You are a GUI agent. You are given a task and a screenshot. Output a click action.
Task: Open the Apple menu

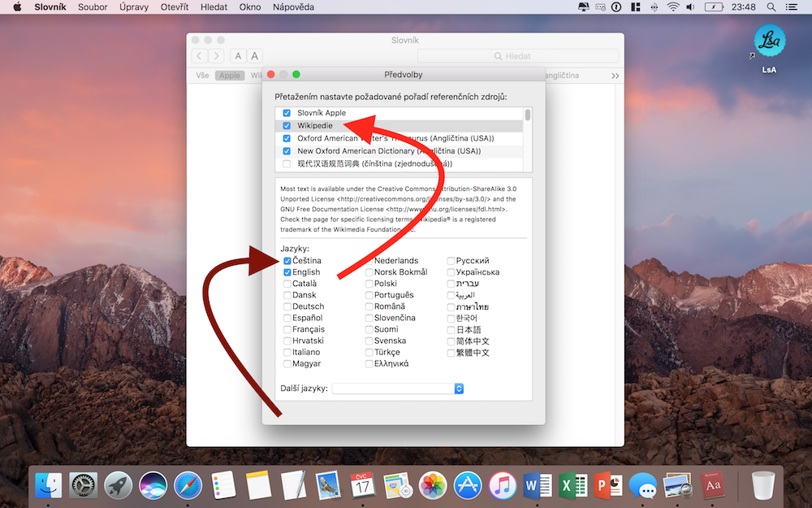(x=17, y=7)
